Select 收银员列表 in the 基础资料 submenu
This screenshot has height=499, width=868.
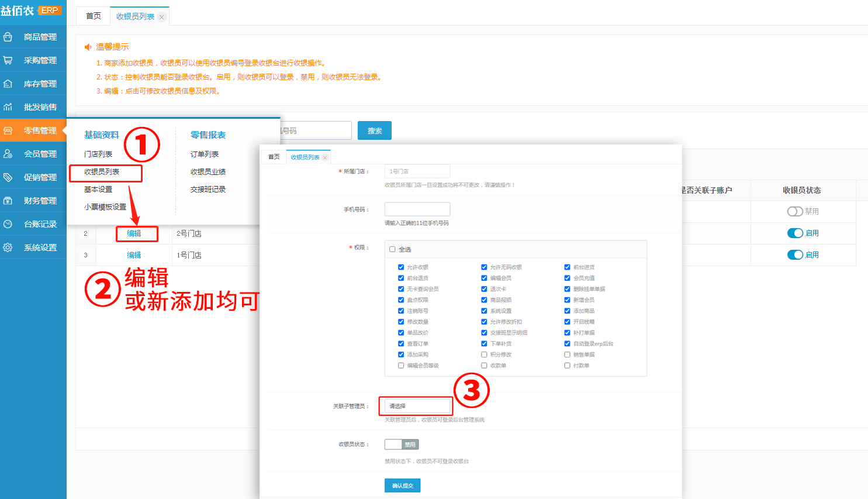coord(102,172)
